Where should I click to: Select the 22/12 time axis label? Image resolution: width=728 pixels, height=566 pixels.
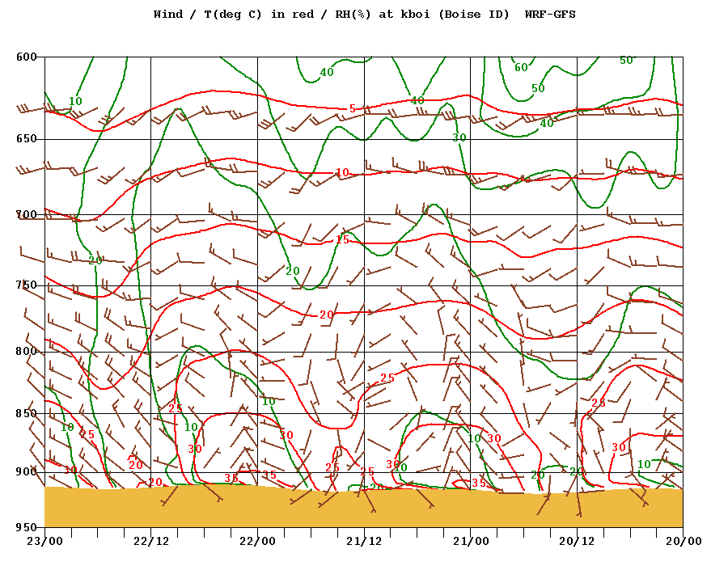pyautogui.click(x=151, y=542)
